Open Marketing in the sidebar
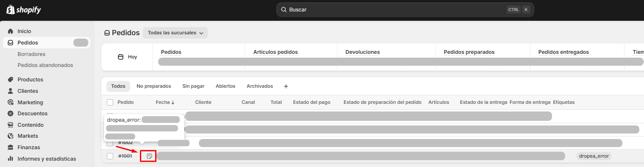This screenshot has height=167, width=644. click(x=30, y=103)
